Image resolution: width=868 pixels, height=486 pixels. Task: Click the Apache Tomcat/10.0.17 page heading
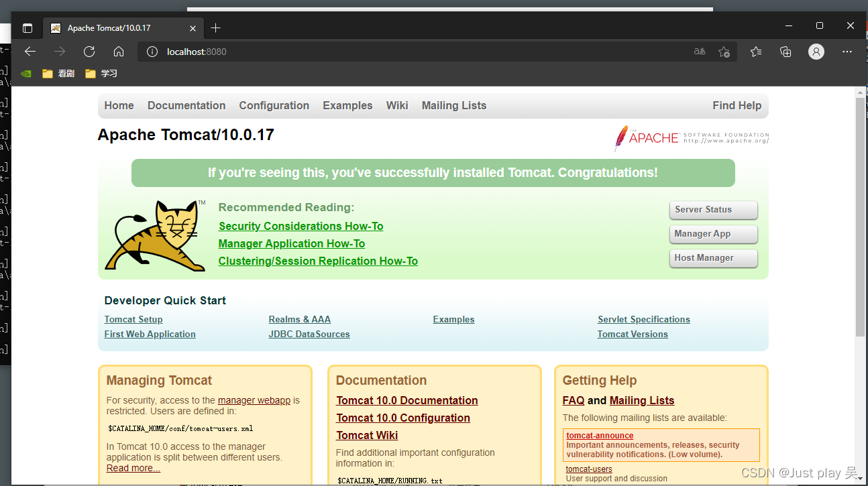tap(186, 135)
